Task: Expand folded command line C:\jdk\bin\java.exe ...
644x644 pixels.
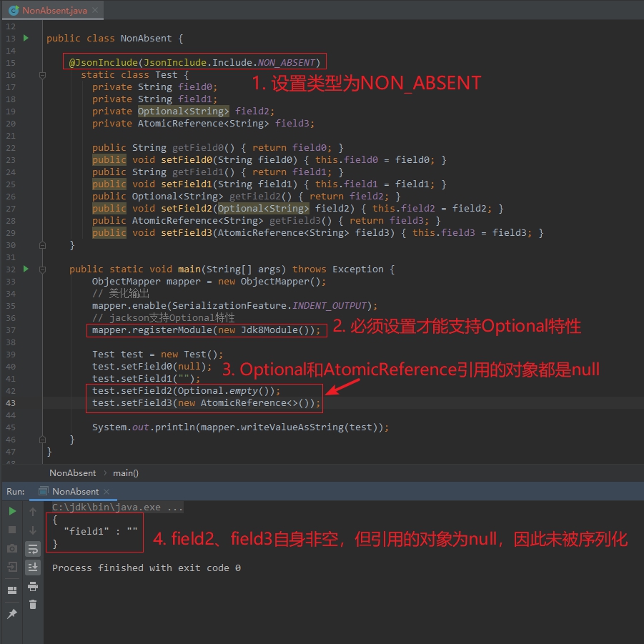Action: click(x=117, y=507)
